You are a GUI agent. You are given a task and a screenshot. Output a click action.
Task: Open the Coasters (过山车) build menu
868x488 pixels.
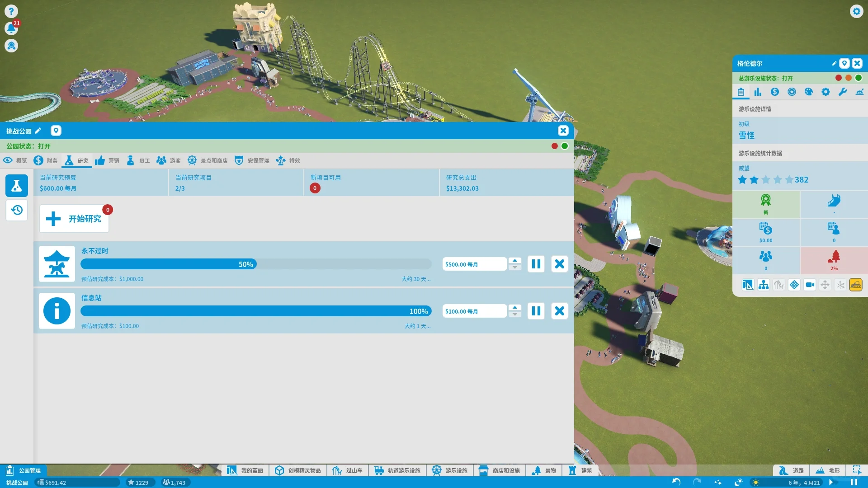tap(347, 470)
